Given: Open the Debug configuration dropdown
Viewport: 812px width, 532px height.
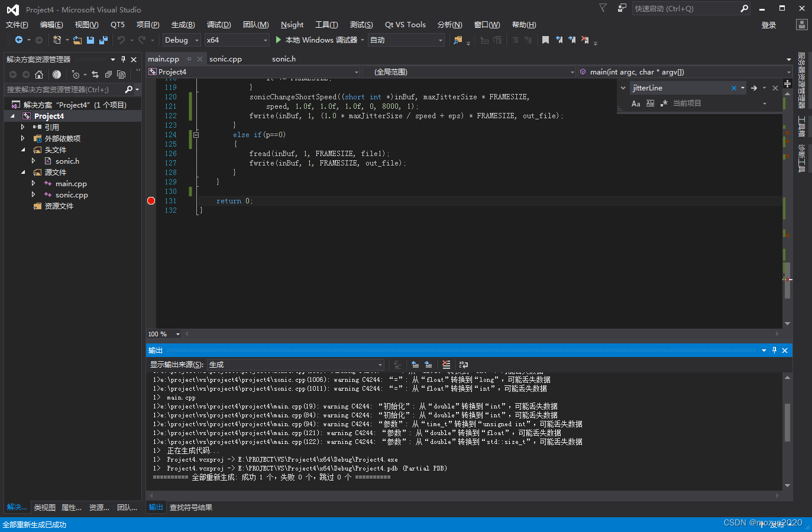Looking at the screenshot, I should click(182, 40).
